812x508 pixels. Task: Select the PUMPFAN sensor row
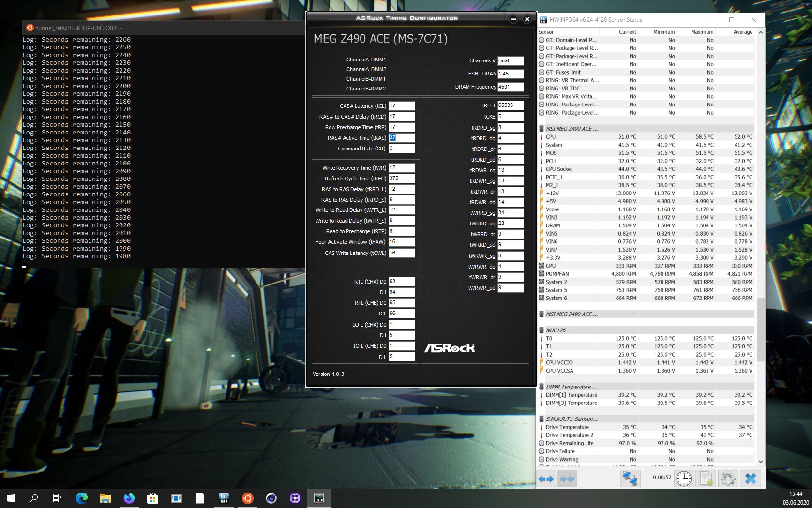click(646, 274)
